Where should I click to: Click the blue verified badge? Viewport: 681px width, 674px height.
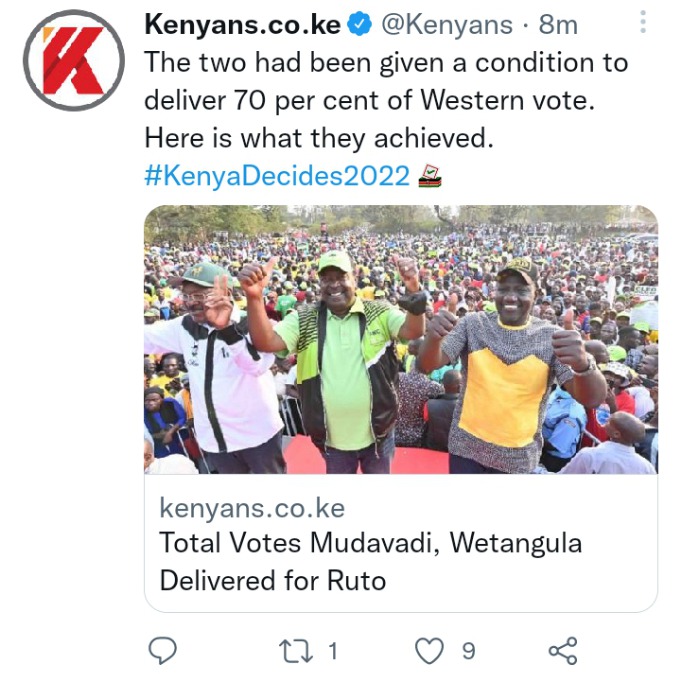point(359,24)
